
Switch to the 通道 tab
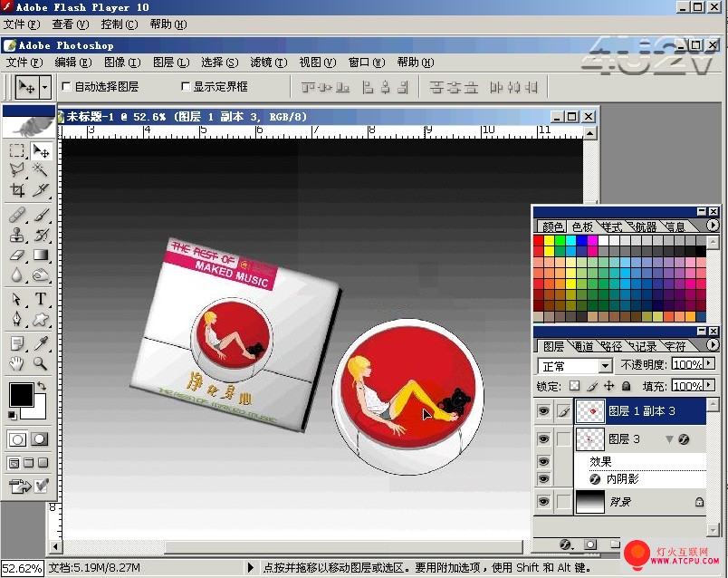point(583,346)
